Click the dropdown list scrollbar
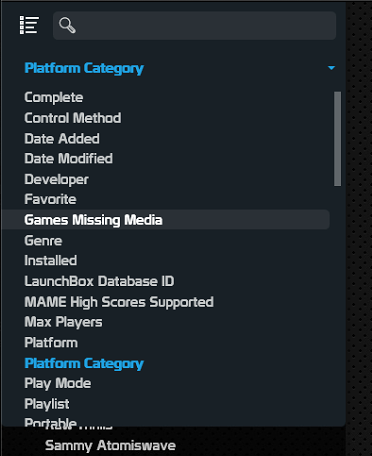 point(337,139)
